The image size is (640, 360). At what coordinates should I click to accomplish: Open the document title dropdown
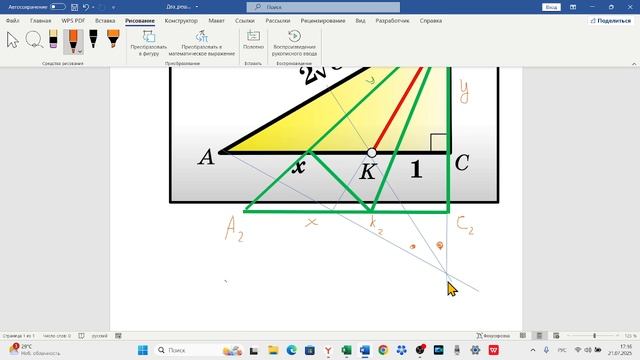tap(197, 7)
